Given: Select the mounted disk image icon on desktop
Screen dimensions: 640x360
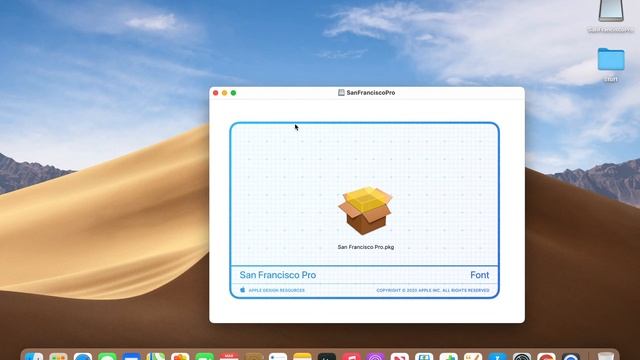Looking at the screenshot, I should coord(611,11).
